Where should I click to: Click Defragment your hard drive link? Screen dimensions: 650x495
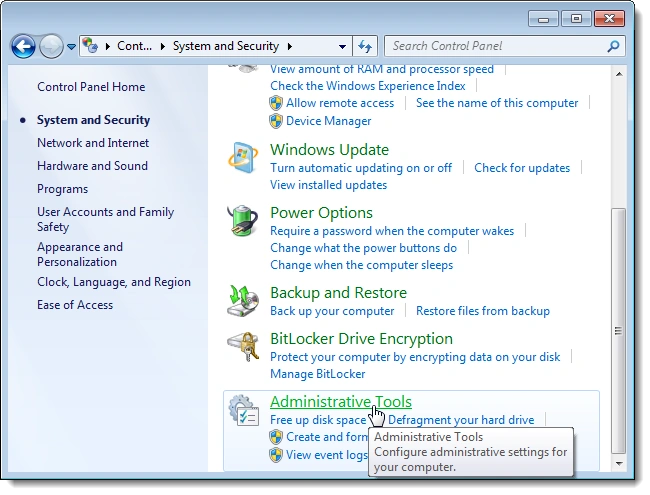461,420
